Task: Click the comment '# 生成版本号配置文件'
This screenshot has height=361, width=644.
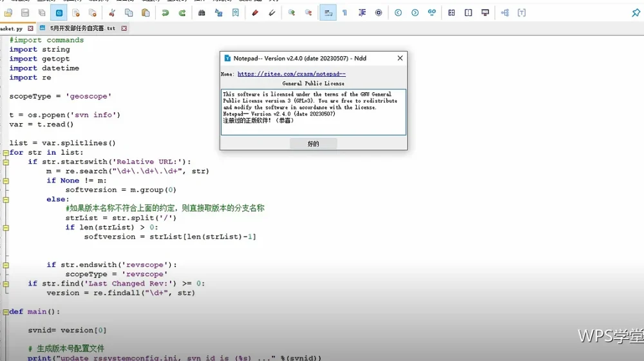Action: coord(66,349)
